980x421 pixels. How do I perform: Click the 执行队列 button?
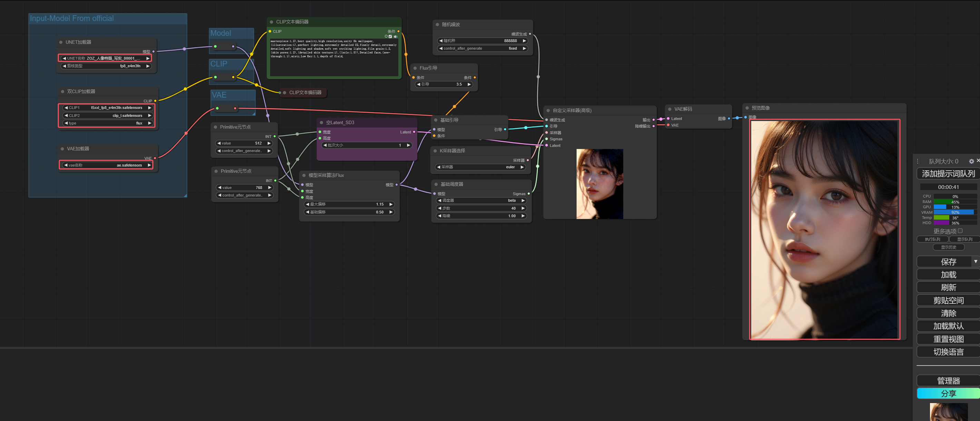point(932,239)
